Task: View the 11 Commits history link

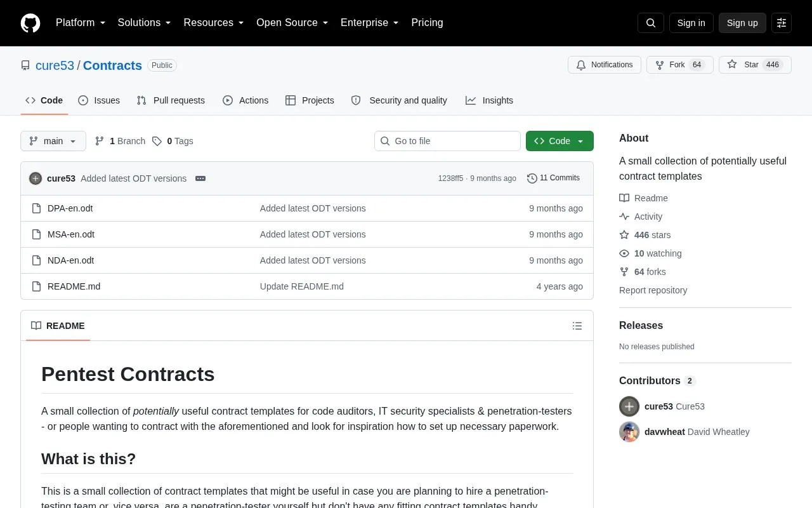Action: pyautogui.click(x=554, y=178)
